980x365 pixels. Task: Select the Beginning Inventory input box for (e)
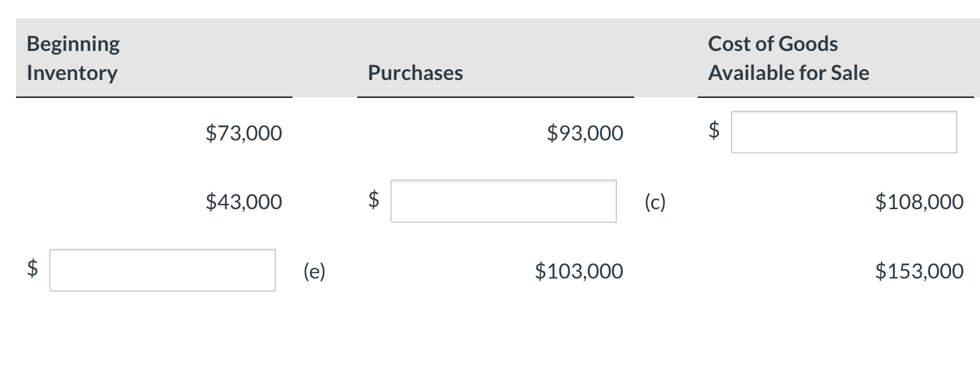tap(162, 270)
